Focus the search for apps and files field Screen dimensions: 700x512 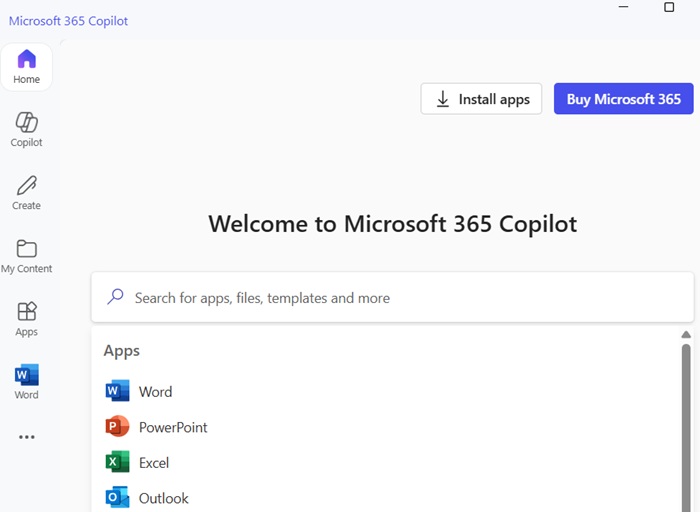point(392,297)
